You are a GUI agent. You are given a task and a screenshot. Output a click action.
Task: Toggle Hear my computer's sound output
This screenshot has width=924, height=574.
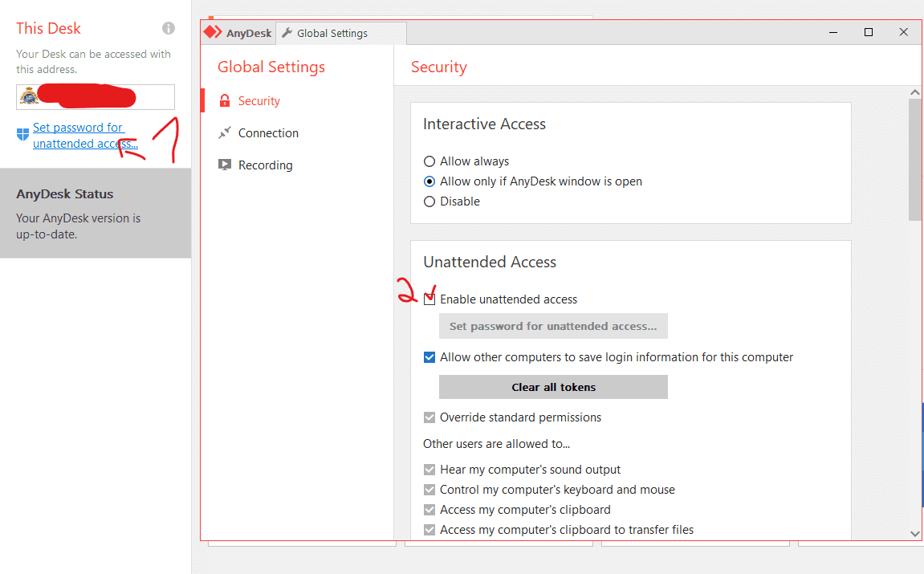429,470
